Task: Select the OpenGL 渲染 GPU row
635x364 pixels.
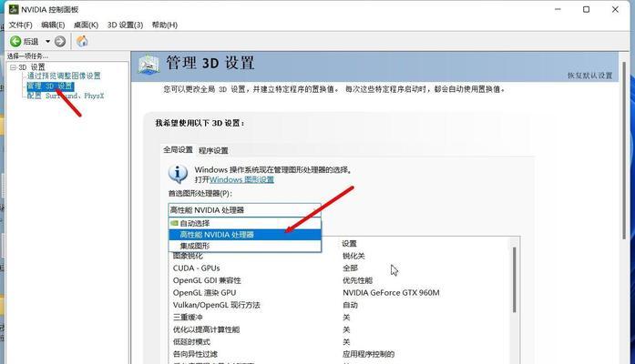Action: click(341, 293)
